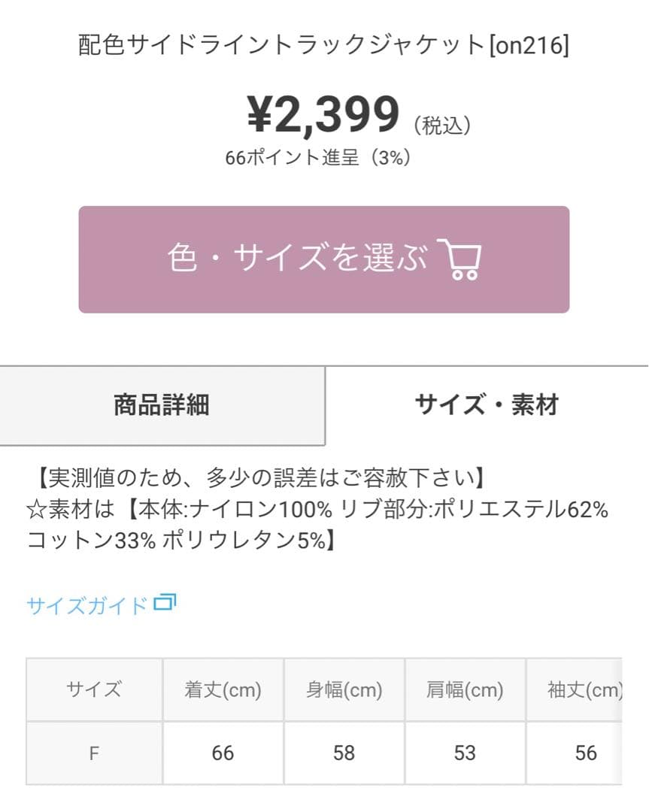The image size is (649, 812).
Task: Click the 身幅(cm) column header
Action: [x=344, y=689]
